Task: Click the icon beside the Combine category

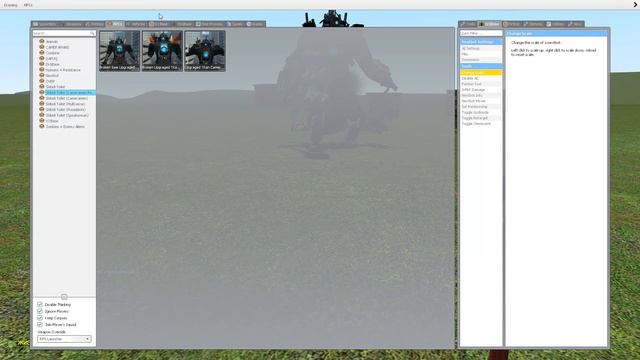Action: [42, 53]
